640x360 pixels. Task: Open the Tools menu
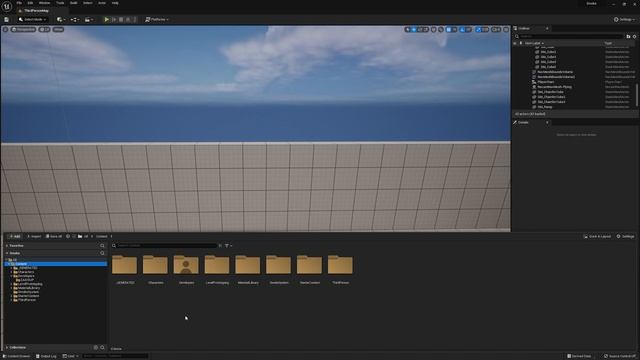click(x=60, y=3)
